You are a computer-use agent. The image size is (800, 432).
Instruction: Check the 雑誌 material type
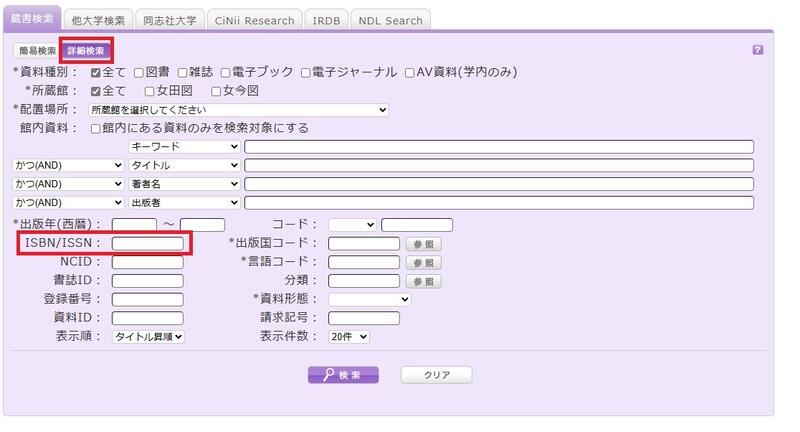[x=182, y=72]
